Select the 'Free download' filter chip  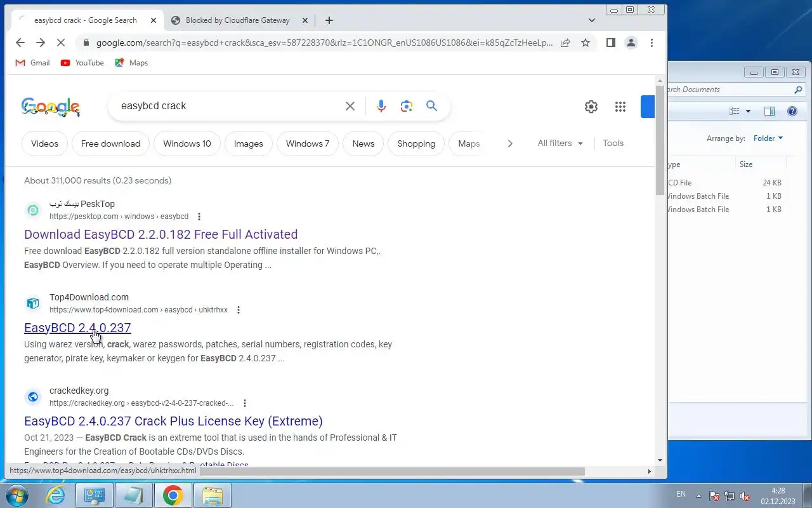pyautogui.click(x=110, y=144)
